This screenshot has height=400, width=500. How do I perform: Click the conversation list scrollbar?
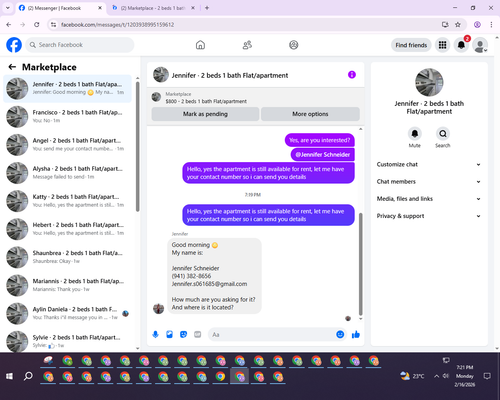[137, 147]
